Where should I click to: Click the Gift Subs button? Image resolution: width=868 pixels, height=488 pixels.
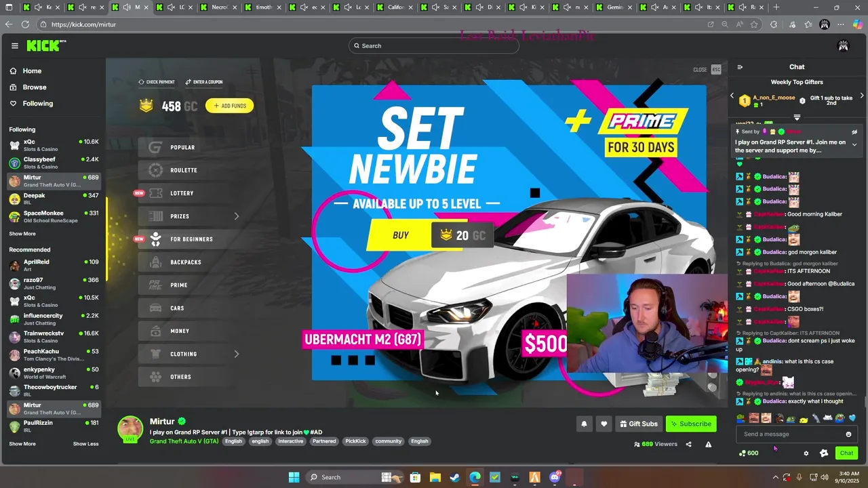[638, 424]
